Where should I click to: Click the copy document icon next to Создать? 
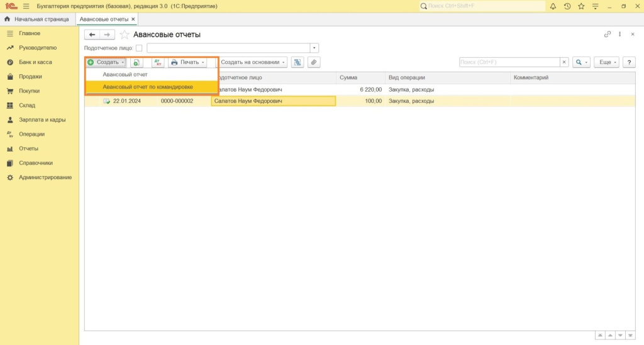pyautogui.click(x=137, y=62)
